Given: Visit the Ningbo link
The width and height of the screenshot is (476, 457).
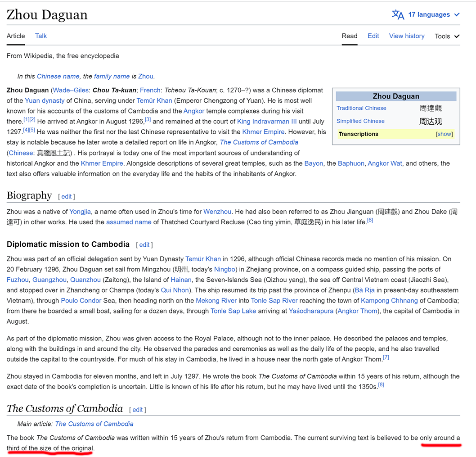Looking at the screenshot, I should point(225,269).
